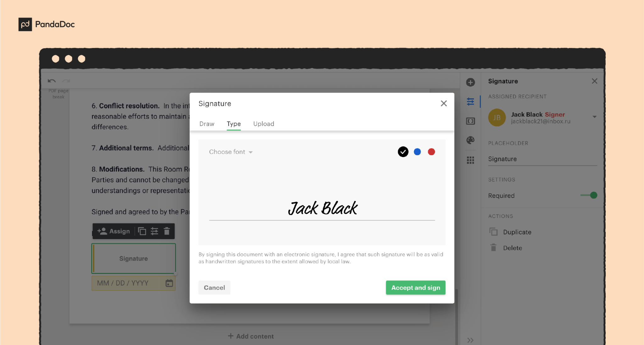
Task: Click the Duplicate action icon
Action: pos(494,232)
